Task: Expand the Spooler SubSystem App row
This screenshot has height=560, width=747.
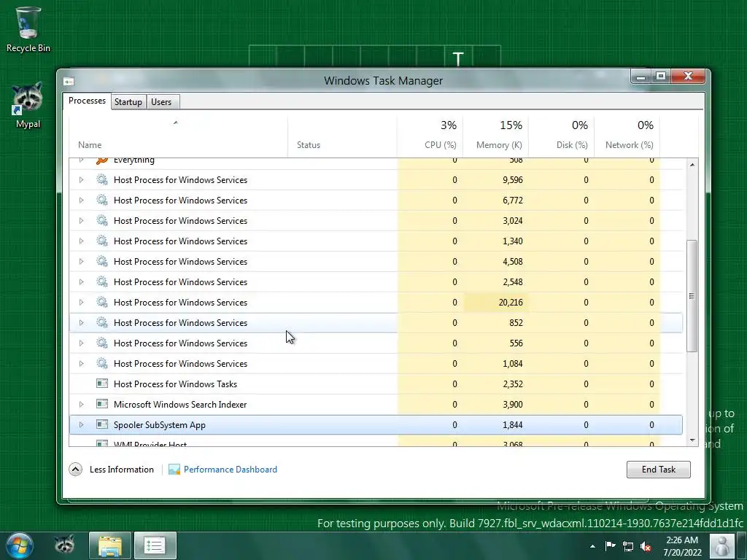Action: coord(82,425)
